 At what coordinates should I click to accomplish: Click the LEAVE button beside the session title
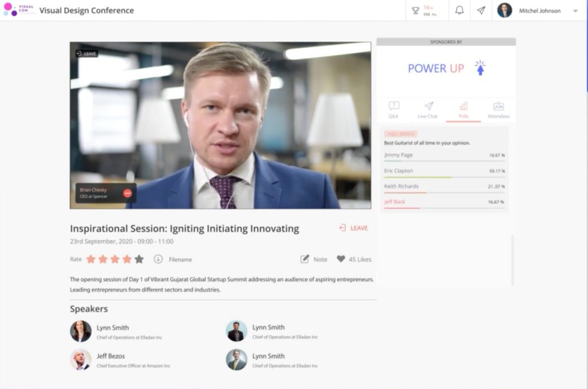(x=353, y=228)
